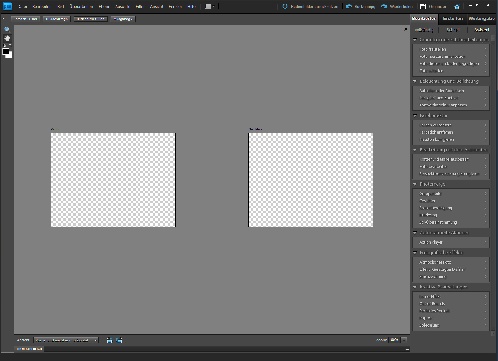Click the zoom percentage field at bottom right

point(394,340)
